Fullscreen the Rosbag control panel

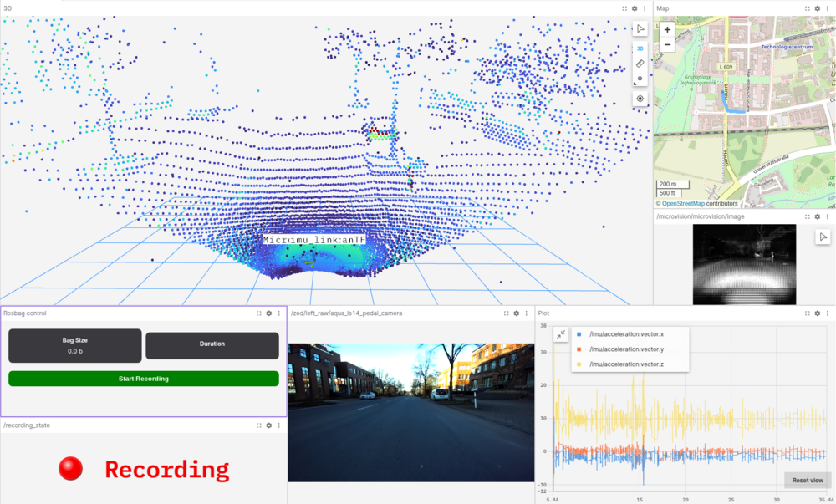click(x=257, y=313)
